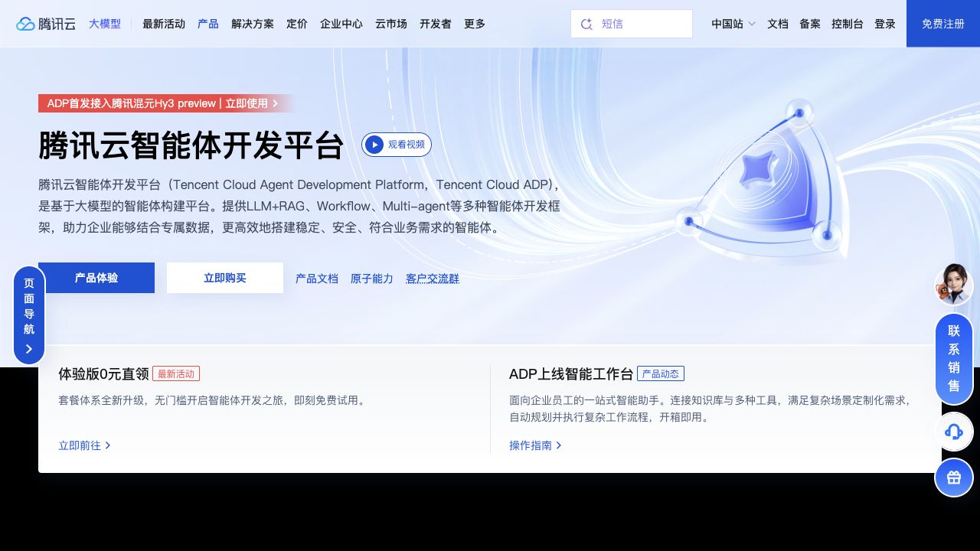Screen dimensions: 980x551
Task: Click the gift box icon
Action: point(954,478)
